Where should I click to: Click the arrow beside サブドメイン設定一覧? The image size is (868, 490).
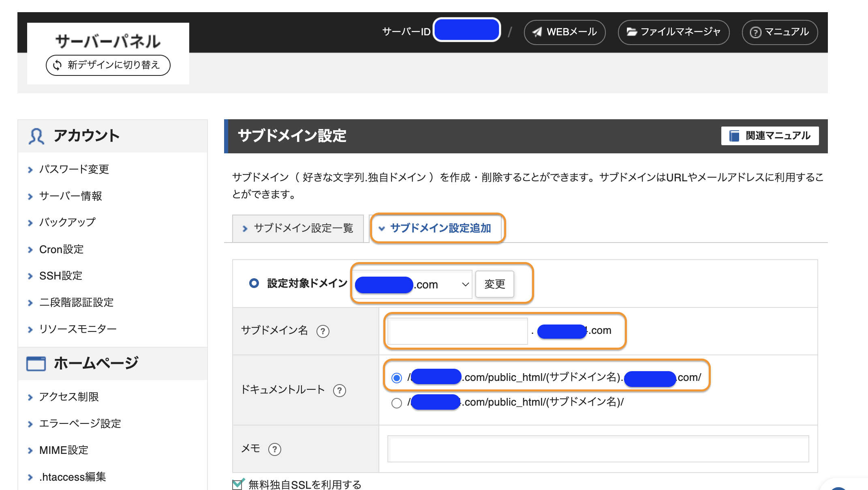click(244, 228)
